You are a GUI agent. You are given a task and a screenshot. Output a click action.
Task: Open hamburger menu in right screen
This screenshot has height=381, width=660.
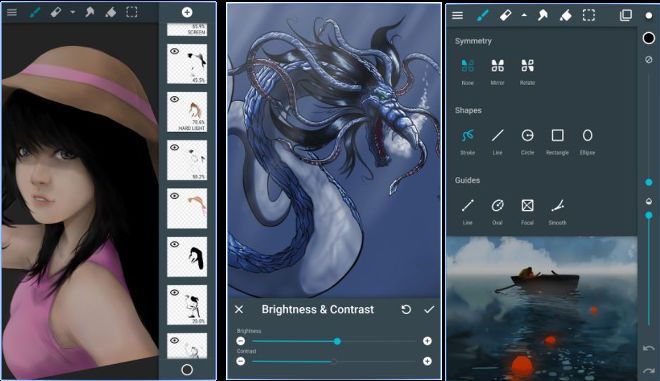pos(458,16)
